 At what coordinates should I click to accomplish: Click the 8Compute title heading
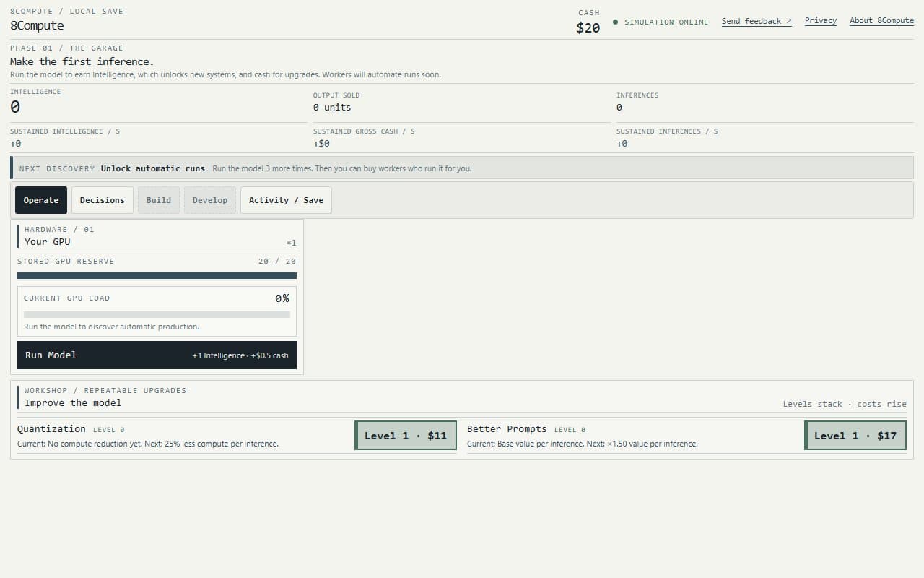click(37, 25)
